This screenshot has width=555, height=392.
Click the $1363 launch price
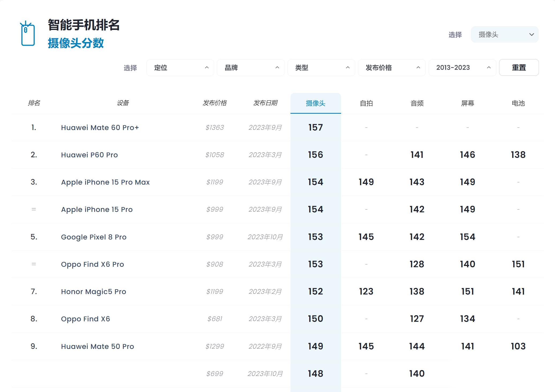coord(214,128)
